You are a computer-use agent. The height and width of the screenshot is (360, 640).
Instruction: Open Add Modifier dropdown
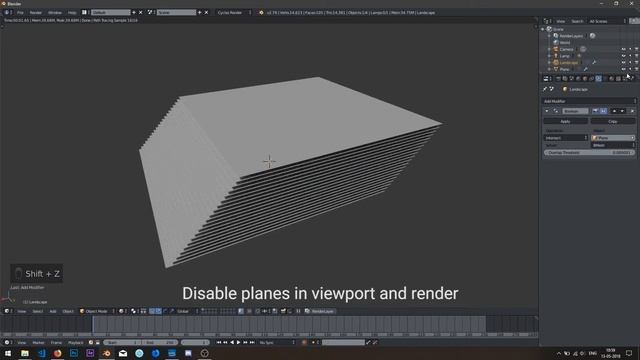click(x=589, y=101)
